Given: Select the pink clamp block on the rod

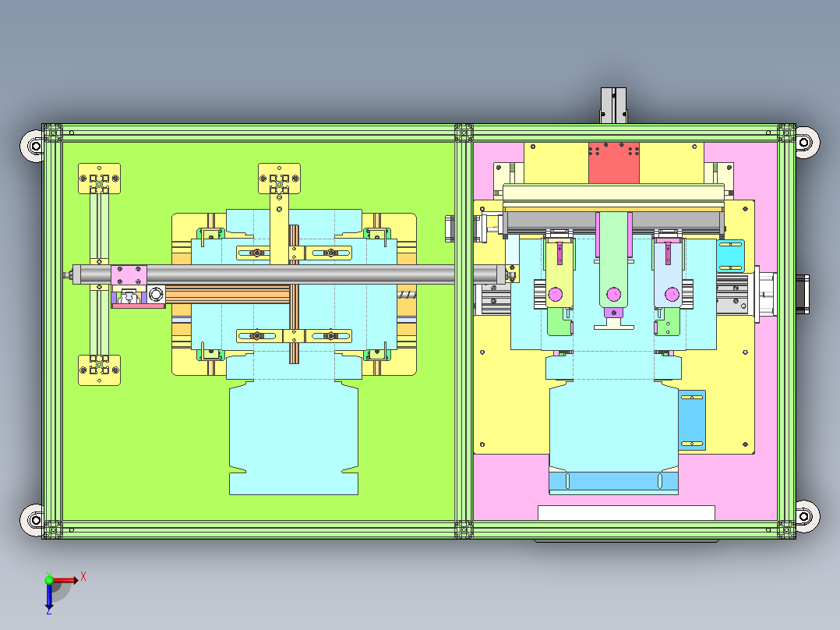Looking at the screenshot, I should pyautogui.click(x=129, y=275).
